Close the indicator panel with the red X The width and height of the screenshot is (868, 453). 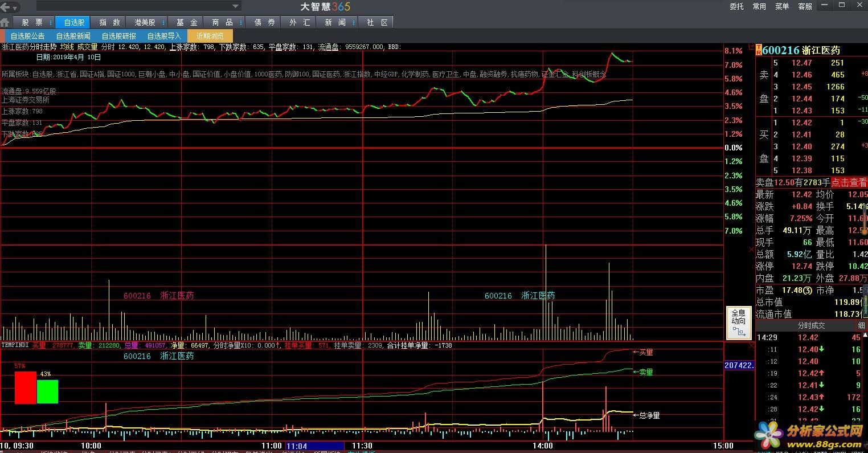point(751,345)
